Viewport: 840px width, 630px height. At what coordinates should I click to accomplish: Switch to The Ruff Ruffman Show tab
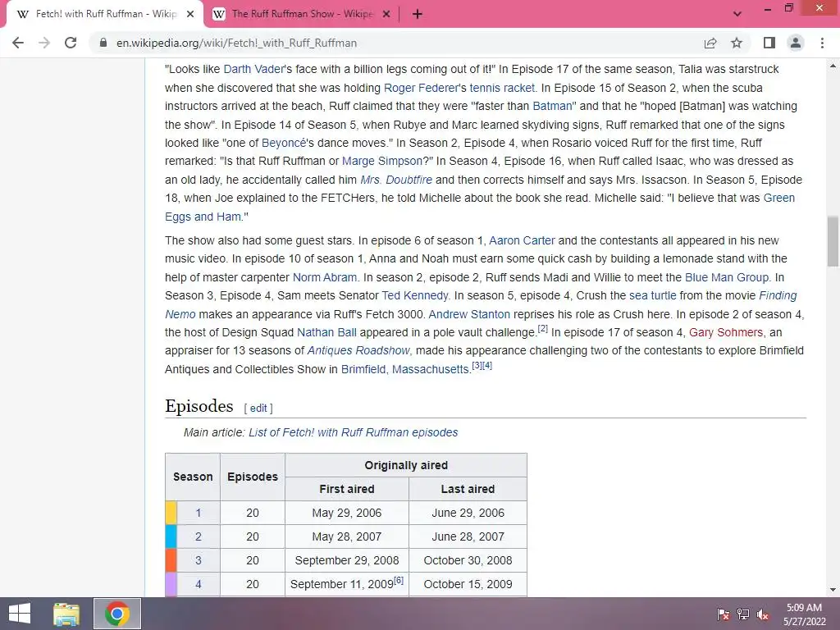click(x=302, y=14)
